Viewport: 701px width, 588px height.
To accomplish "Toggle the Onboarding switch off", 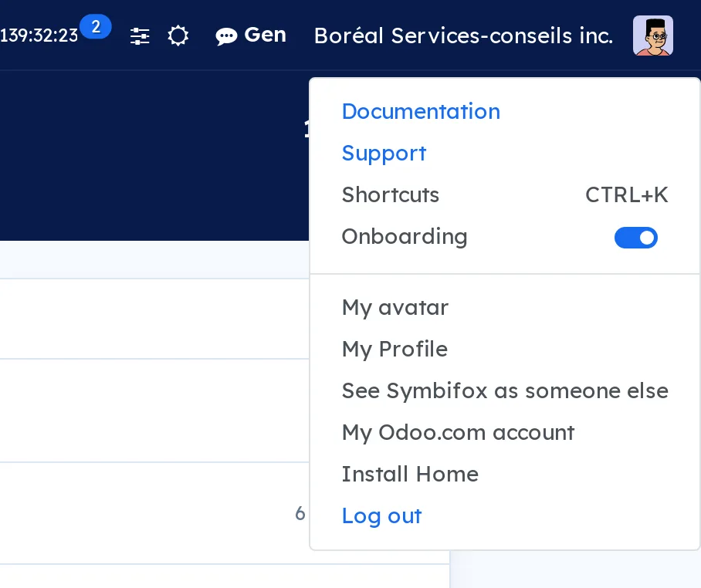I will 635,238.
